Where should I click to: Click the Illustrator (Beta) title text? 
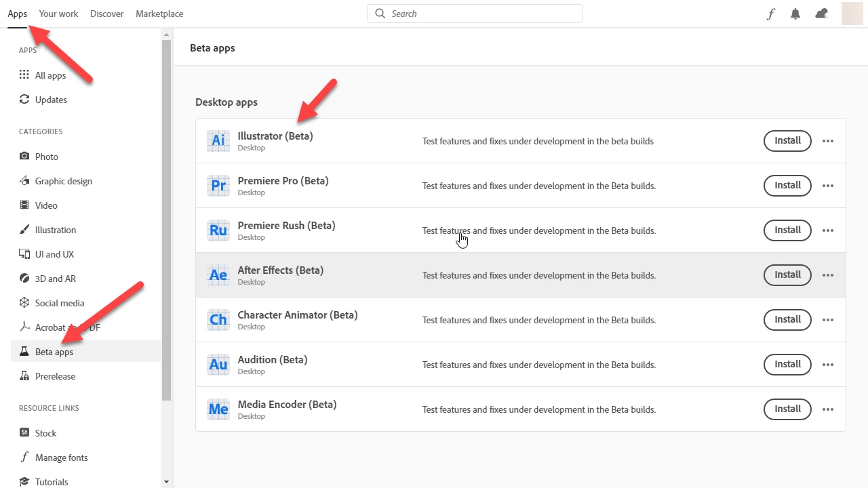pos(275,136)
